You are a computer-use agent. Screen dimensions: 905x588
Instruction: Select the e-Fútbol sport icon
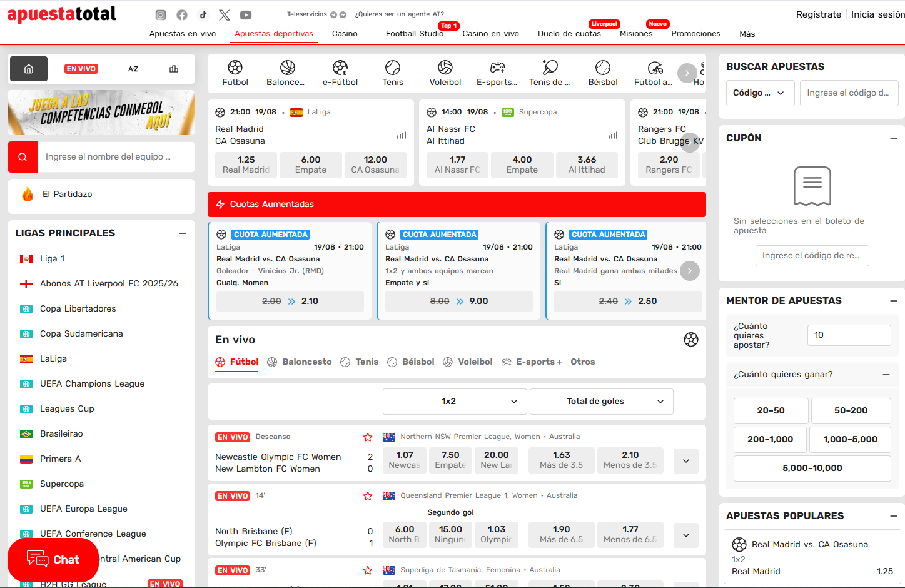tap(340, 73)
